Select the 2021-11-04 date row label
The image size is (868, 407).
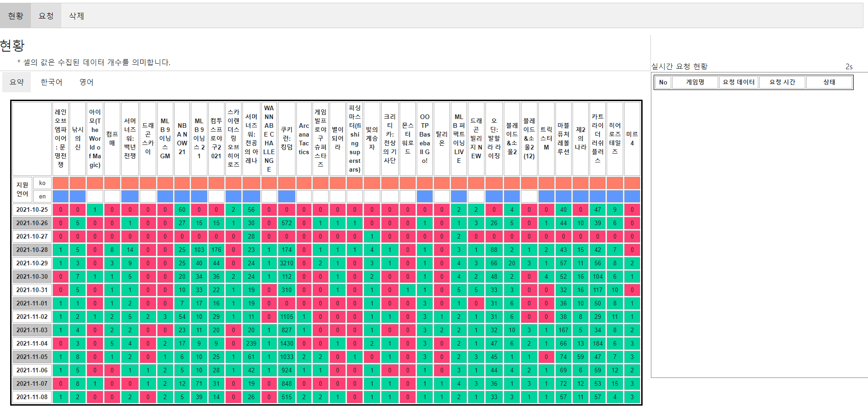coord(32,343)
